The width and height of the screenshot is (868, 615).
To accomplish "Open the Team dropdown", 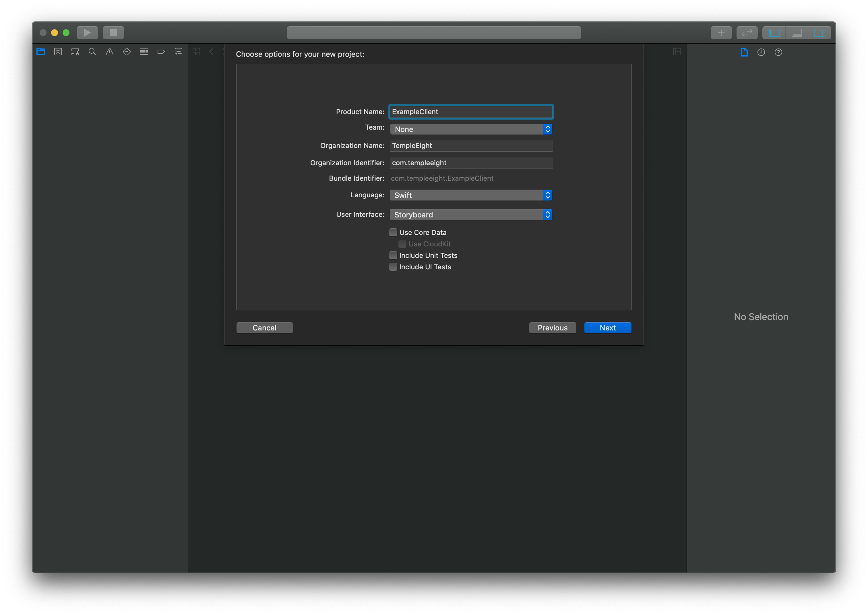I will tap(471, 129).
